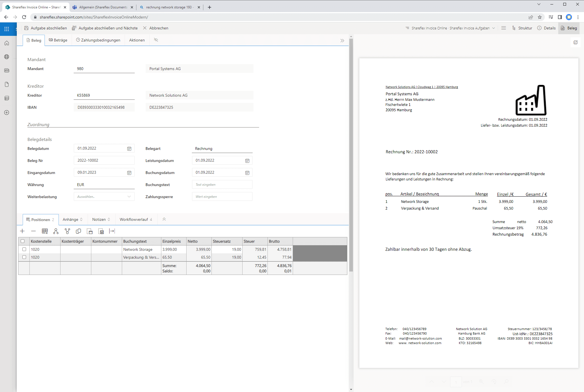Collapse the positions panel with double chevron up
This screenshot has width=584, height=392.
[164, 219]
